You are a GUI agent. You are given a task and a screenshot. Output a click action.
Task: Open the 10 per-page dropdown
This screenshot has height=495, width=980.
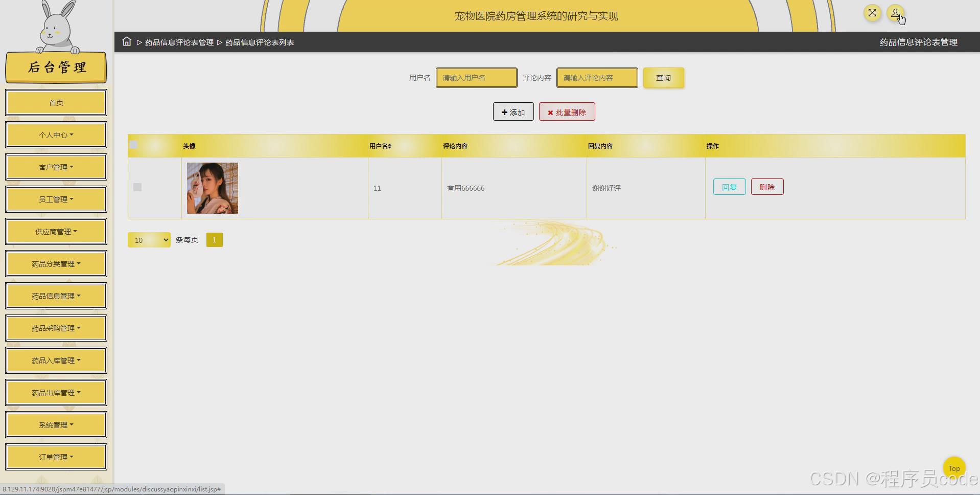click(149, 240)
